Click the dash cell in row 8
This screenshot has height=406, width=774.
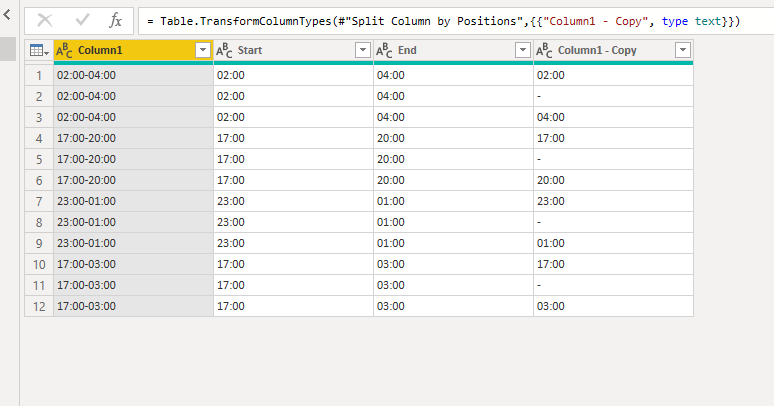click(613, 222)
